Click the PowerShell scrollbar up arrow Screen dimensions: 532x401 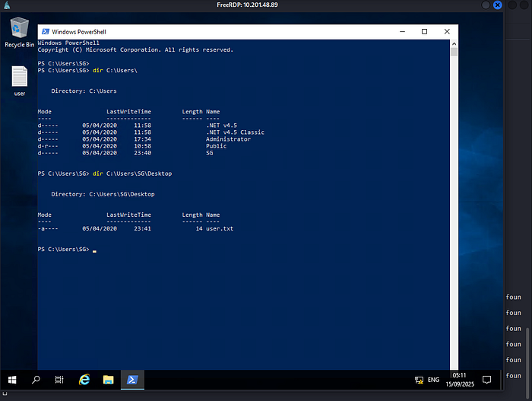click(454, 43)
